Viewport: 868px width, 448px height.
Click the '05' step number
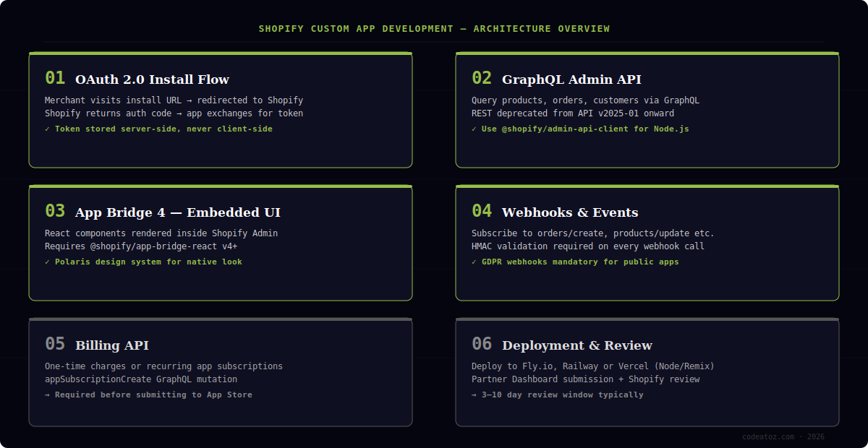(x=55, y=344)
